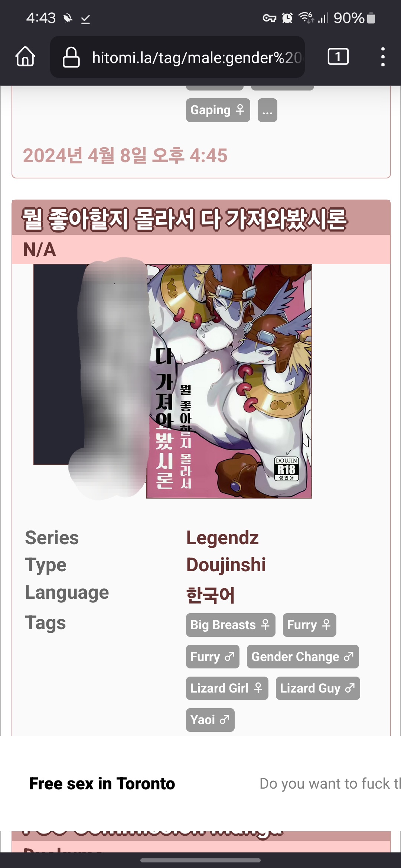Tap the VPN key status icon
Image resolution: width=401 pixels, height=868 pixels.
click(270, 18)
